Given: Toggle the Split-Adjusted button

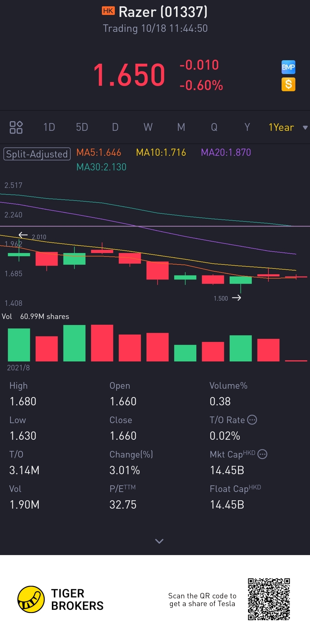Looking at the screenshot, I should click(37, 154).
